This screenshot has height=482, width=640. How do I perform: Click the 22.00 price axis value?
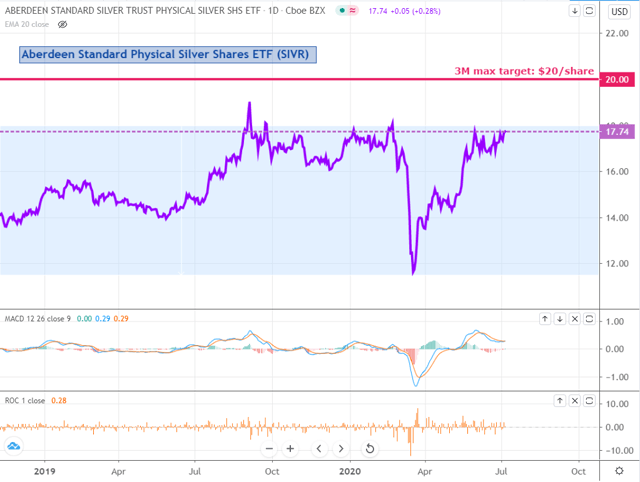[617, 33]
